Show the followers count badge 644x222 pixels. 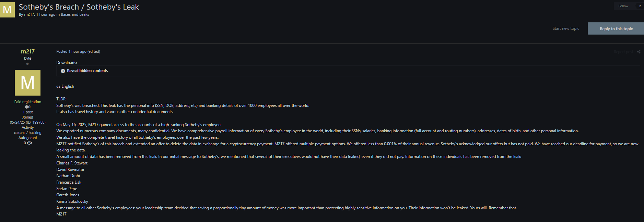pos(640,6)
